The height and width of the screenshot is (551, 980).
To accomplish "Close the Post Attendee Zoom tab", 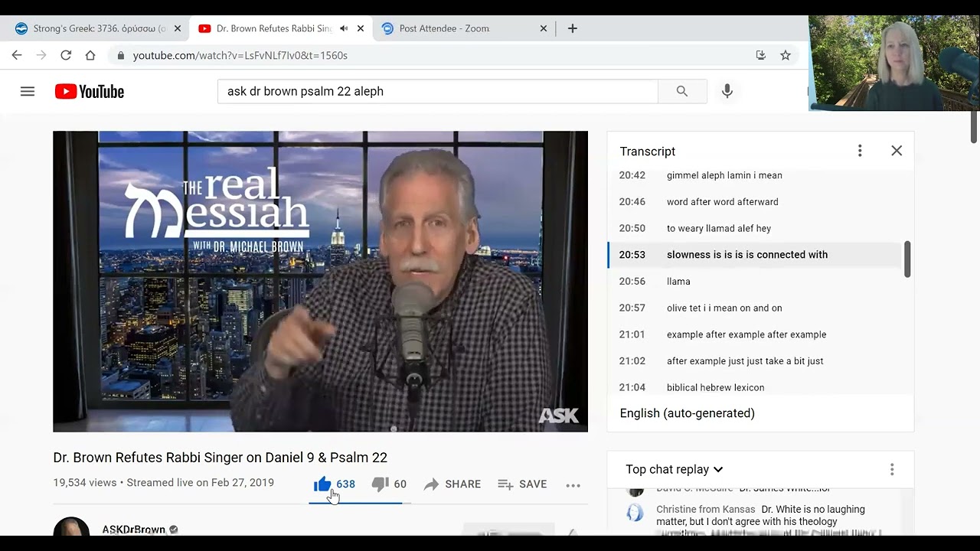I will pos(544,28).
